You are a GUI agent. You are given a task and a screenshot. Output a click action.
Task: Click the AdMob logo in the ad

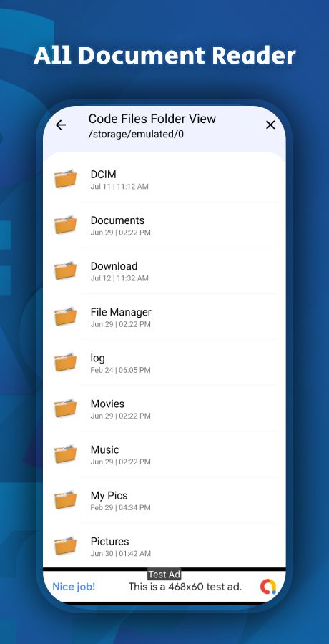coord(268,587)
